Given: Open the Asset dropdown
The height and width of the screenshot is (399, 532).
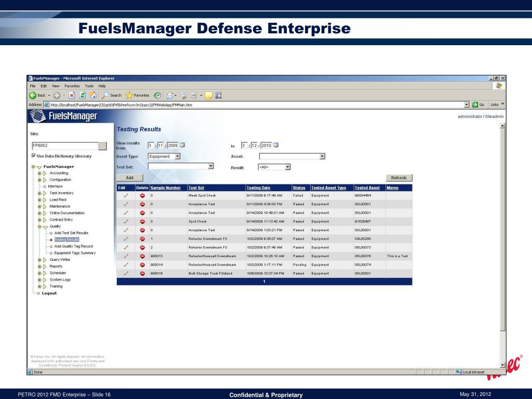Looking at the screenshot, I should coord(322,156).
